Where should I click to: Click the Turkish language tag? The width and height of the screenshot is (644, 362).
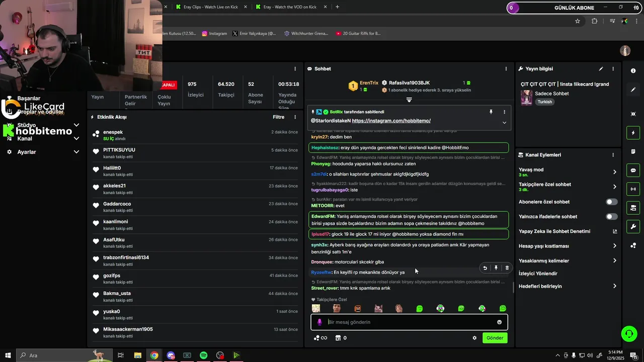pyautogui.click(x=544, y=102)
